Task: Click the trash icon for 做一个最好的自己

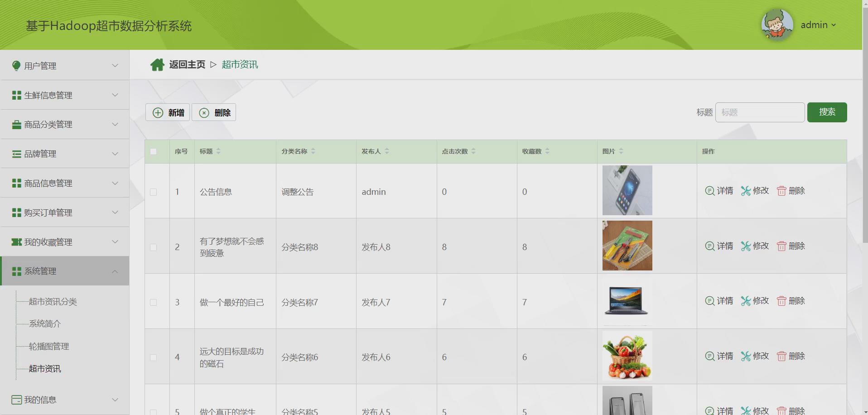Action: coord(781,301)
